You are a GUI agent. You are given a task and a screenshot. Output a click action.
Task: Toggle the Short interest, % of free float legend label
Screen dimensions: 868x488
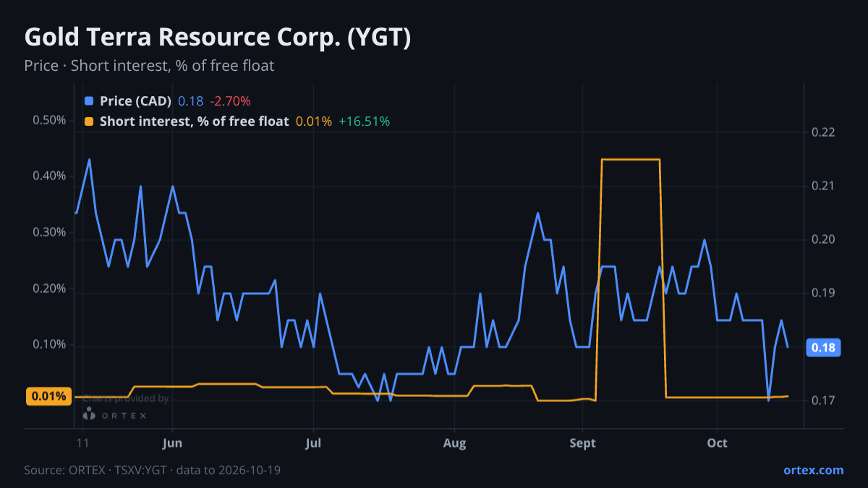[x=194, y=121]
